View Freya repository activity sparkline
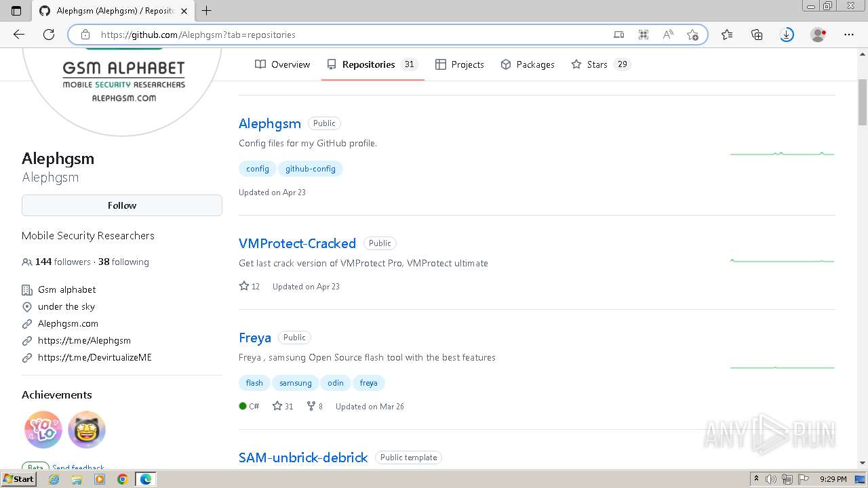This screenshot has width=868, height=488. [x=782, y=367]
